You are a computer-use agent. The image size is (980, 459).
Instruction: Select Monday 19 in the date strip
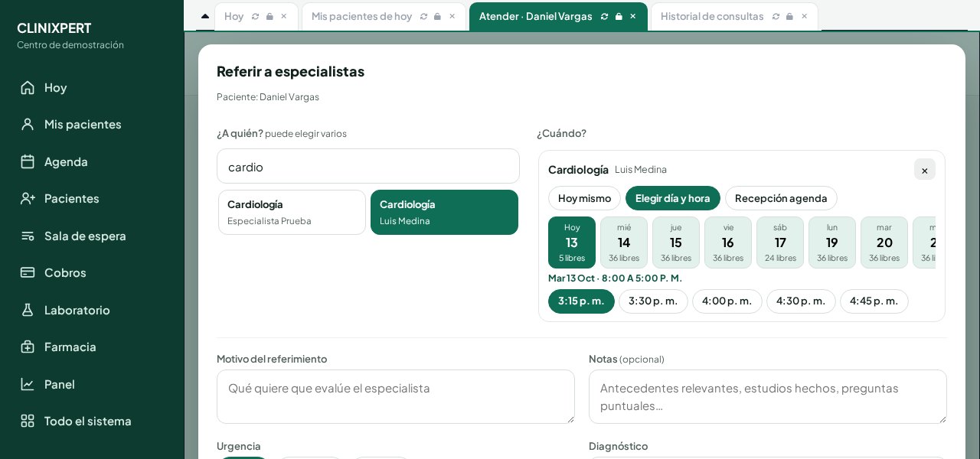(832, 243)
